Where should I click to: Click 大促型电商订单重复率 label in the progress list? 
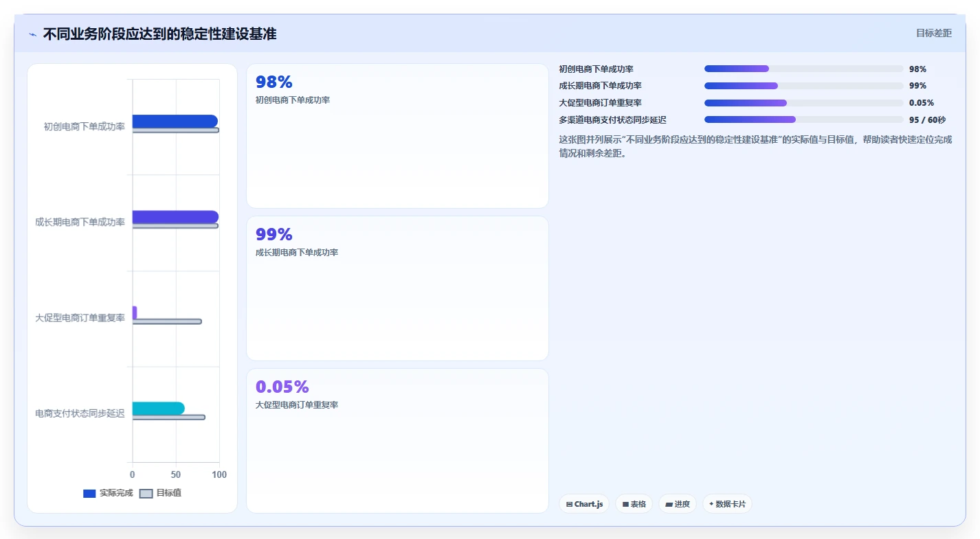(x=601, y=103)
